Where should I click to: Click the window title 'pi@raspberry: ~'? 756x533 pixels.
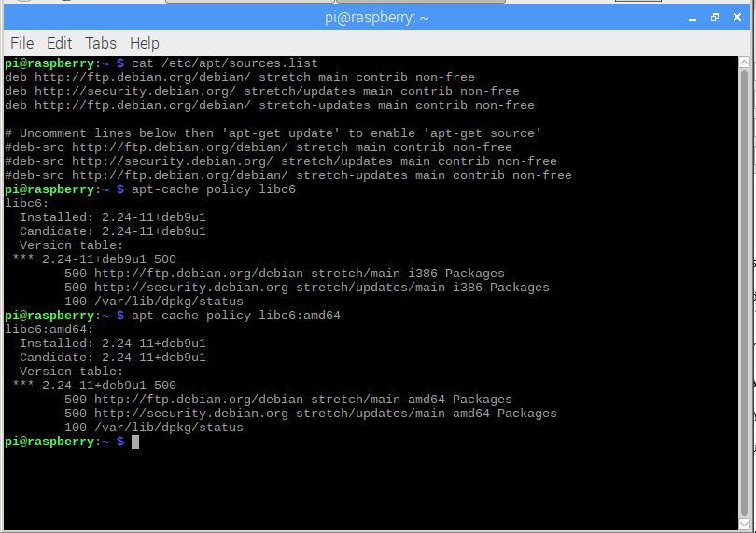376,18
